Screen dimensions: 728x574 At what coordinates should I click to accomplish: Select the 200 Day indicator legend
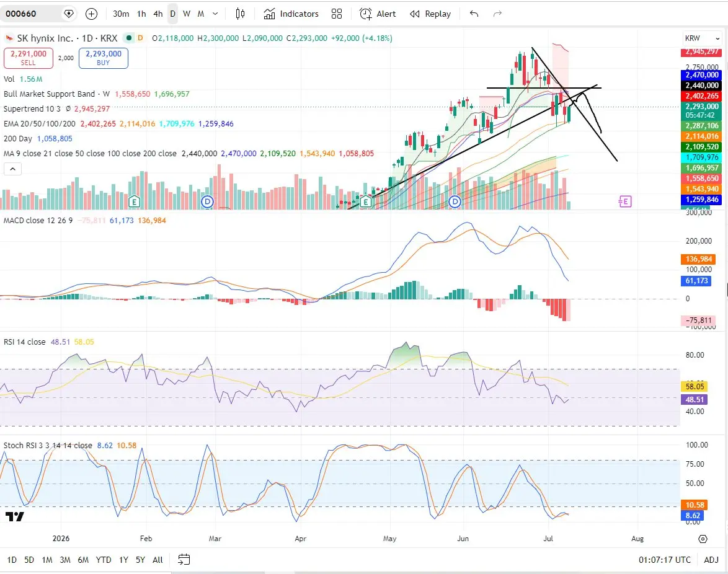pos(17,138)
